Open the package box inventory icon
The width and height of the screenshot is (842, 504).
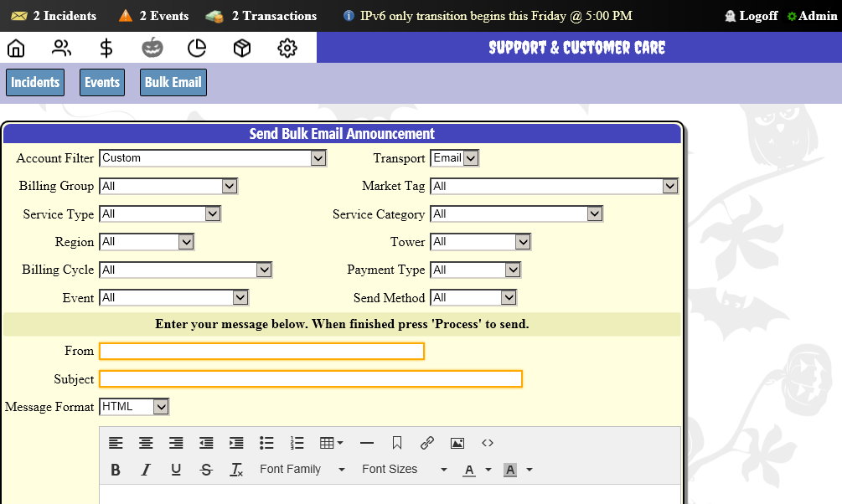[x=242, y=48]
